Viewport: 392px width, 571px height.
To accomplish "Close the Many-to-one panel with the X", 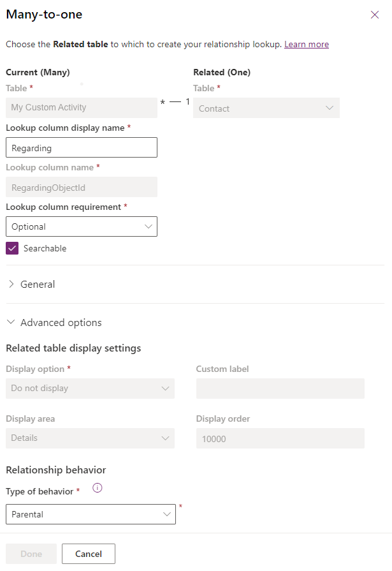I will 375,15.
